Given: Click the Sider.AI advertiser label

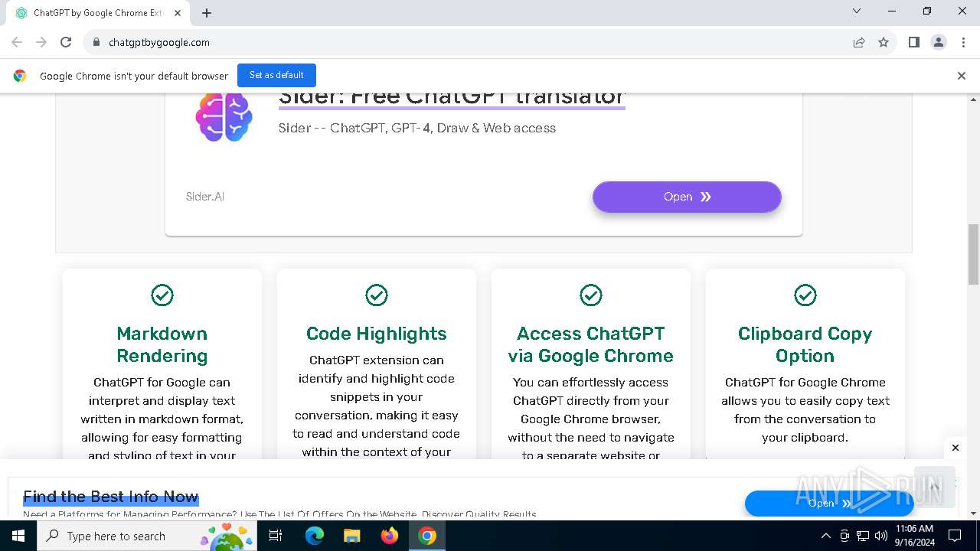Looking at the screenshot, I should tap(205, 197).
